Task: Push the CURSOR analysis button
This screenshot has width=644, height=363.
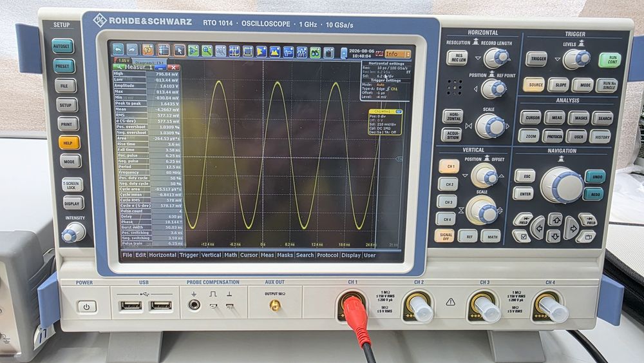Action: click(532, 117)
